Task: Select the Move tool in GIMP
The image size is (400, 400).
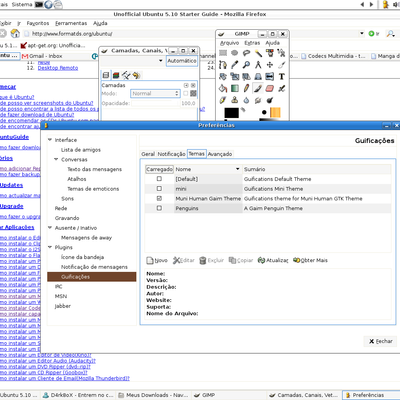Action: click(270, 65)
